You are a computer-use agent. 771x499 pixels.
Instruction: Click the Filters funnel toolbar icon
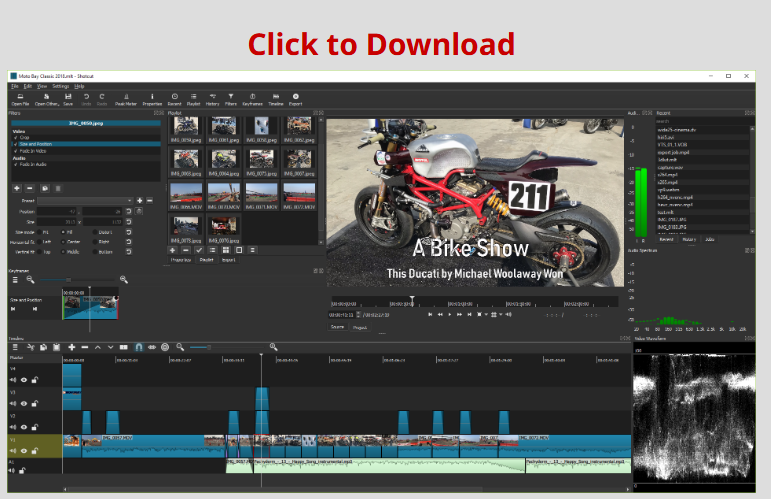(231, 99)
